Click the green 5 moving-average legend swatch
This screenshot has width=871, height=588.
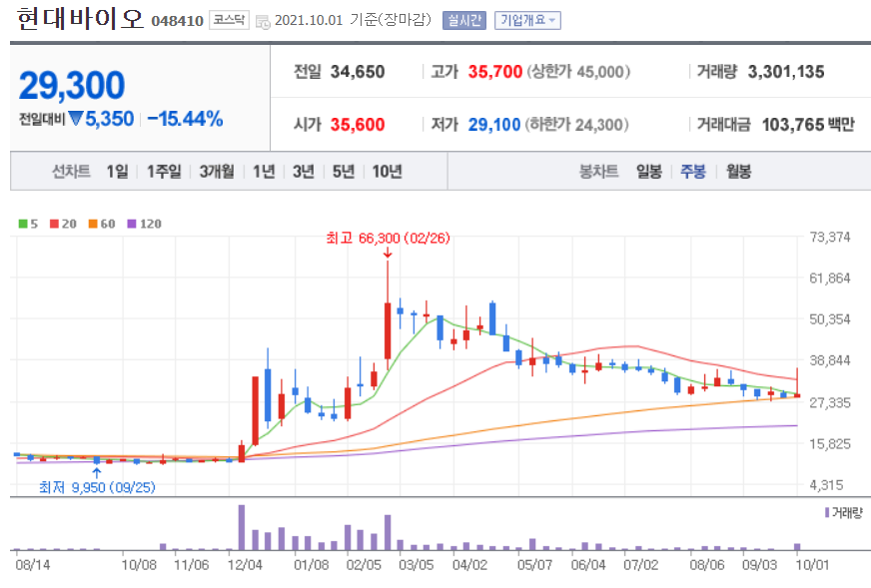click(x=23, y=224)
